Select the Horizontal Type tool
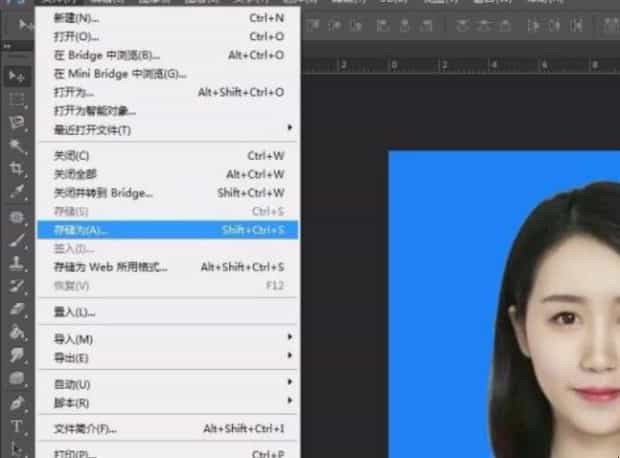The image size is (620, 458). (x=17, y=426)
